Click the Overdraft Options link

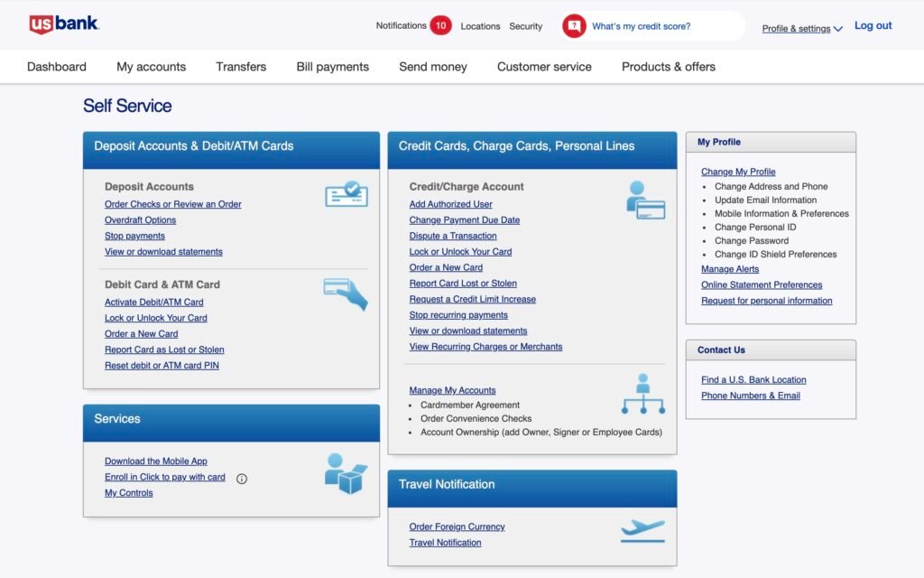(x=140, y=220)
